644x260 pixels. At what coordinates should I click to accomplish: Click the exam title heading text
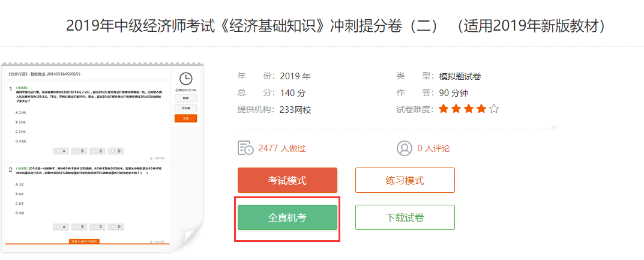tap(335, 26)
